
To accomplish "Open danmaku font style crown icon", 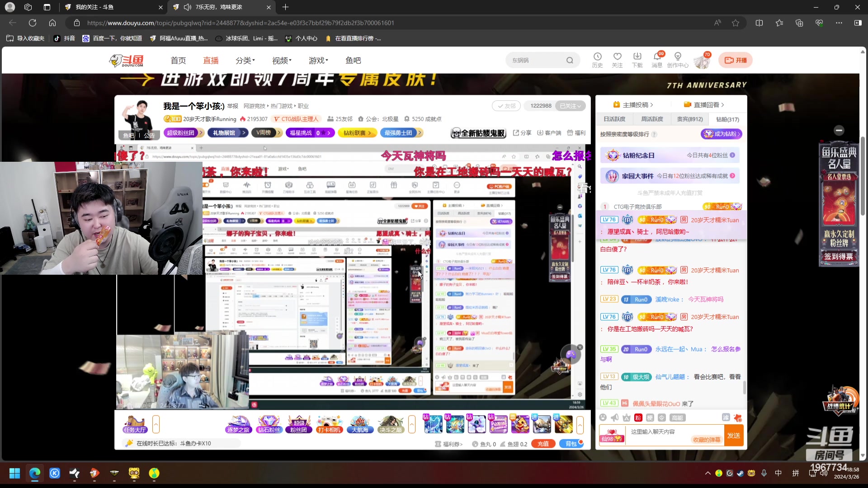I will point(626,418).
